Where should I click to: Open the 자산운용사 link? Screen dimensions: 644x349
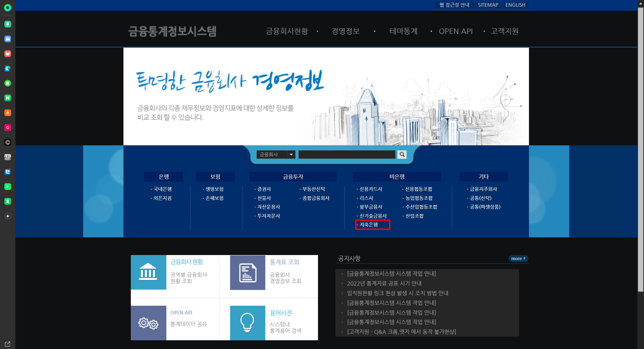point(268,207)
